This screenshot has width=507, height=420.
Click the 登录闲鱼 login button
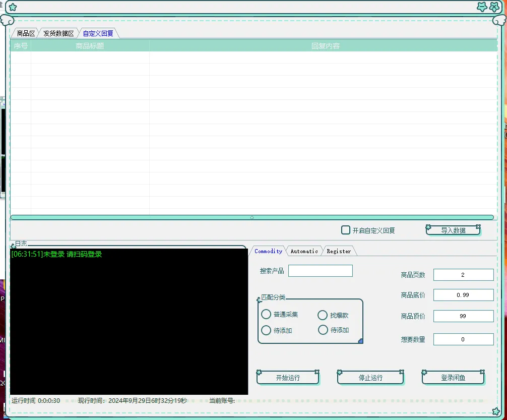click(x=453, y=378)
